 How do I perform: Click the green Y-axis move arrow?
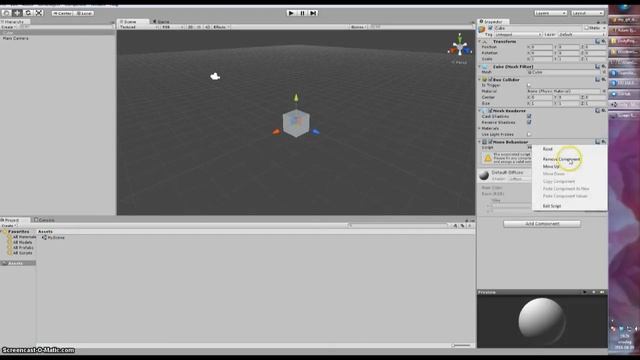[296, 98]
